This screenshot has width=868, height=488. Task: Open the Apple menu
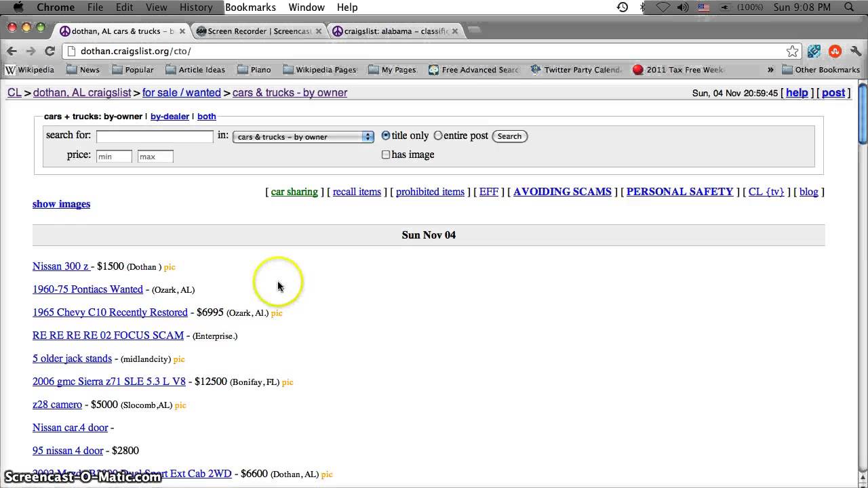pyautogui.click(x=18, y=7)
